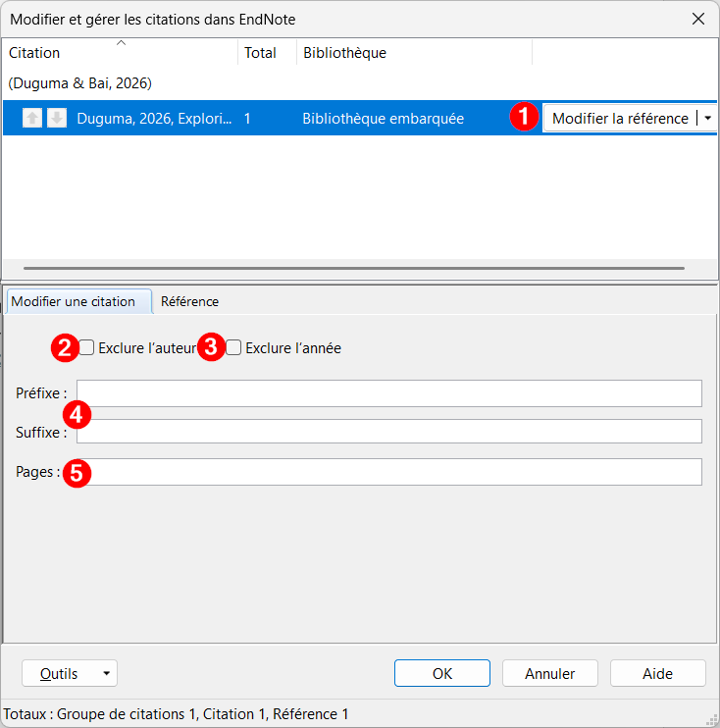Focus the Pages input field
This screenshot has height=728, width=720.
coord(389,472)
